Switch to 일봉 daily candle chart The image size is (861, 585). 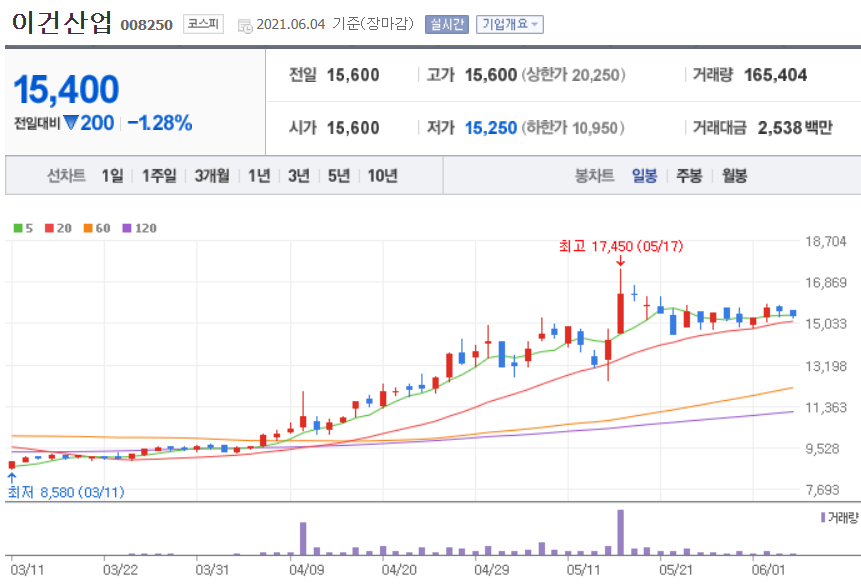tap(645, 176)
